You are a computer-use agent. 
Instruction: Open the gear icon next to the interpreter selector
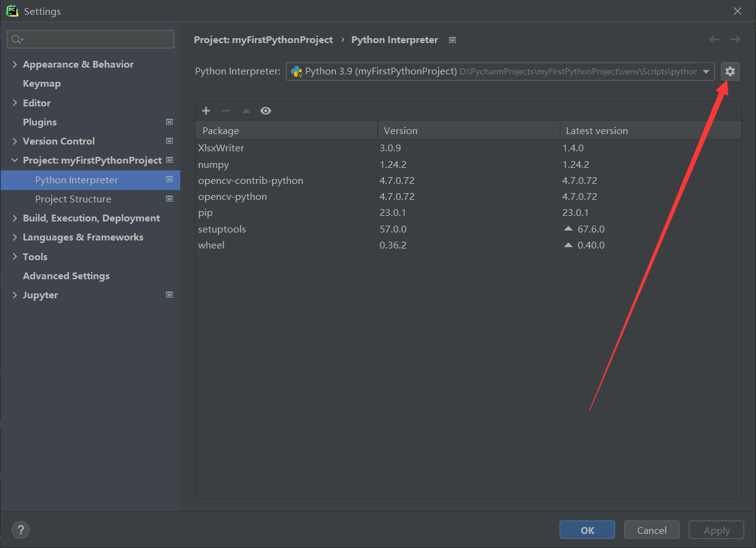[x=730, y=71]
